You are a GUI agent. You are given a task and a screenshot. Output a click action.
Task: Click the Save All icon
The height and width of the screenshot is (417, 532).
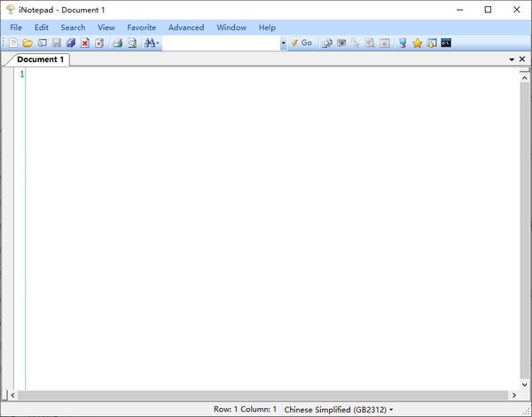pyautogui.click(x=71, y=43)
